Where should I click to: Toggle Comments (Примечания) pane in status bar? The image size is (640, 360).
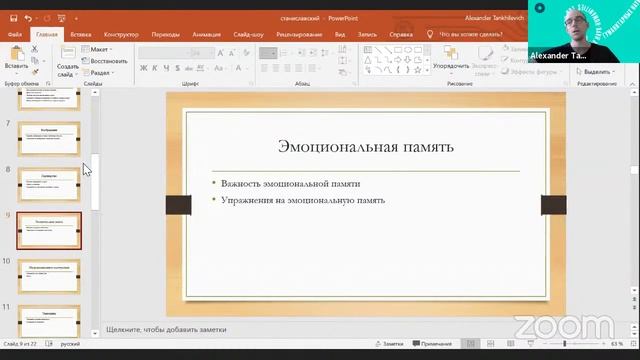click(x=432, y=344)
